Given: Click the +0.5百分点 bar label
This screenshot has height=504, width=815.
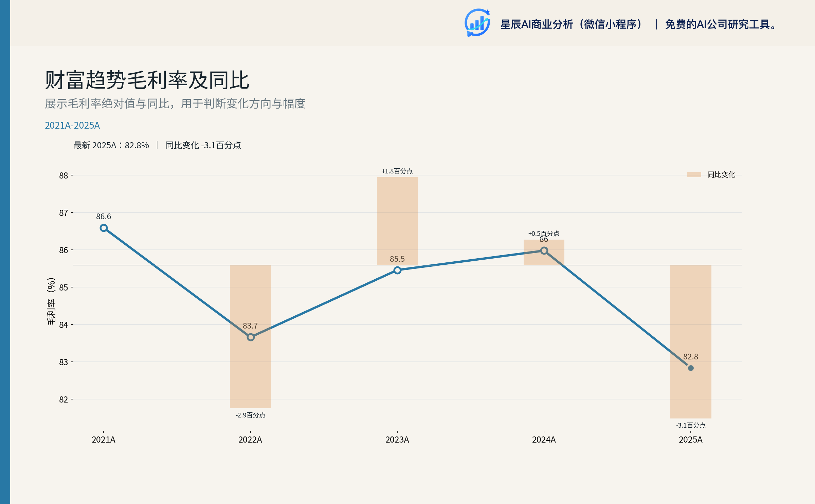Looking at the screenshot, I should point(544,234).
